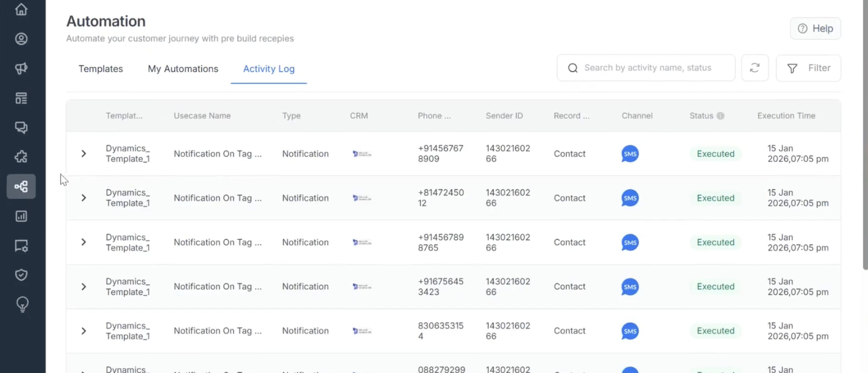This screenshot has width=868, height=373.
Task: Click the Execution Time column header
Action: pos(786,116)
